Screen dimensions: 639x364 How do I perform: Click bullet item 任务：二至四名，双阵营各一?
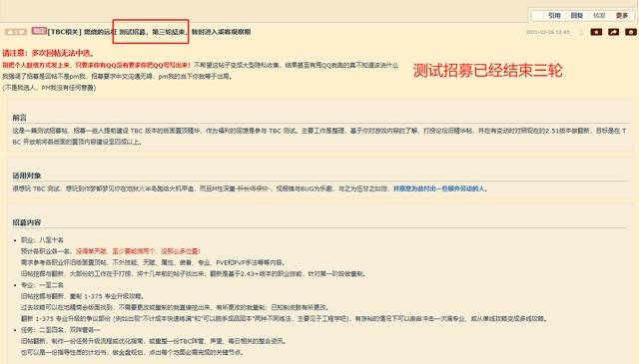click(x=60, y=329)
